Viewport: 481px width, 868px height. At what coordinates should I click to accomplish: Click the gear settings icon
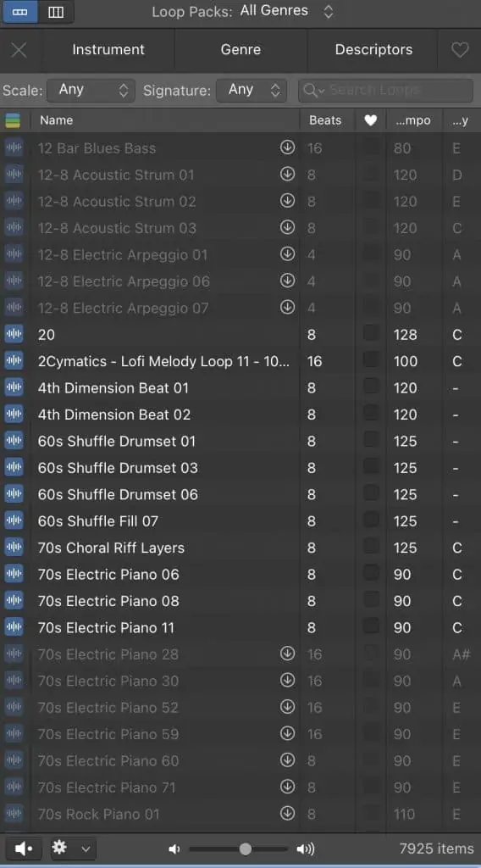coord(59,848)
